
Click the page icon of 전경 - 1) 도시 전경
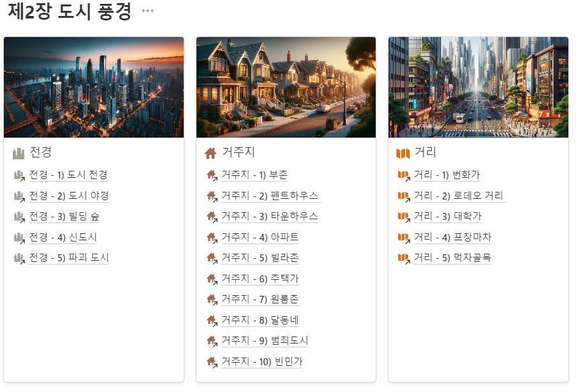click(x=19, y=175)
